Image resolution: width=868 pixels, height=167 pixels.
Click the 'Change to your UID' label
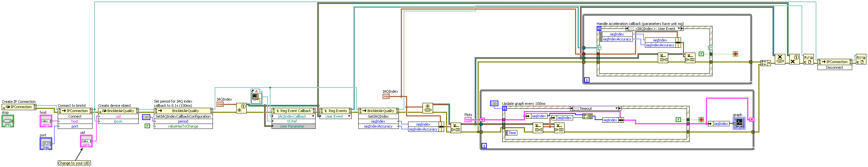(74, 163)
